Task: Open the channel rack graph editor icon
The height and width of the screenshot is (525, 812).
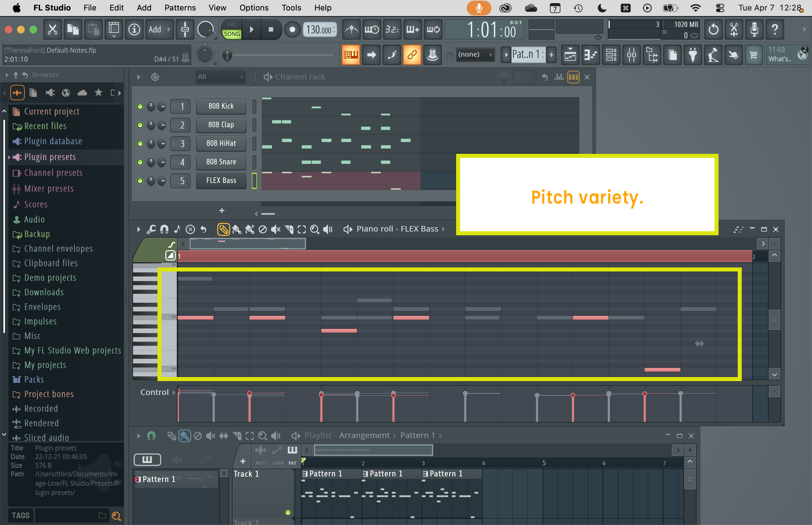Action: pos(559,77)
